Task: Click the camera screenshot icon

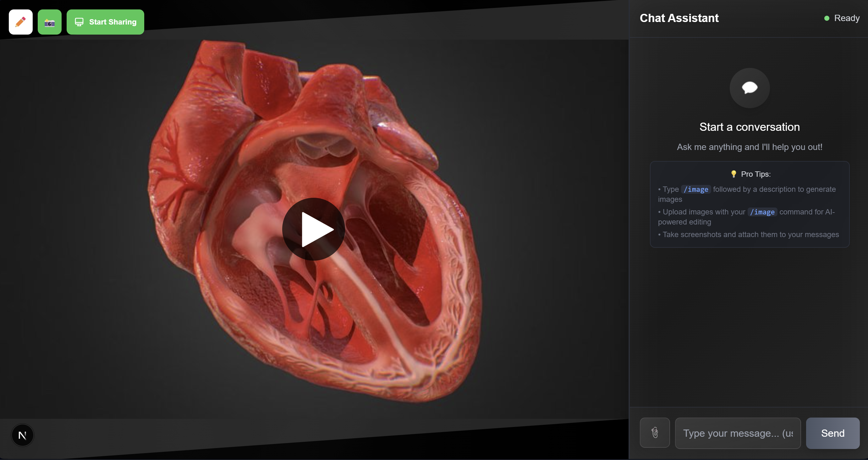Action: (x=50, y=22)
